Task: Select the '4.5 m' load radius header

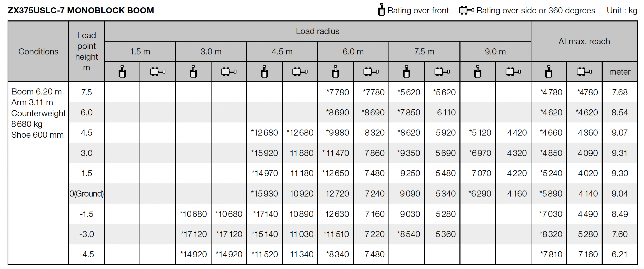Action: [282, 52]
